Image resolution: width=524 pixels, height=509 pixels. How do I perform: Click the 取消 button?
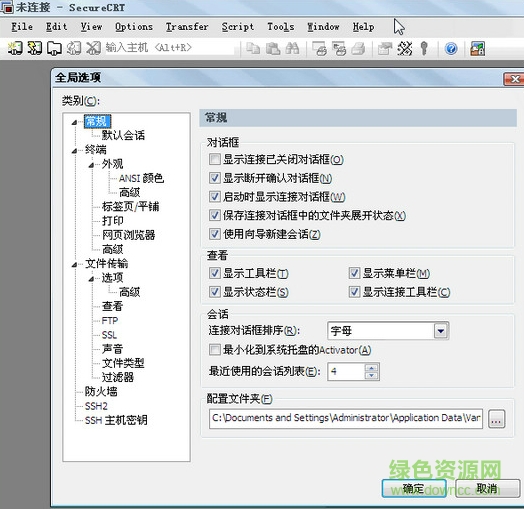tap(487, 489)
